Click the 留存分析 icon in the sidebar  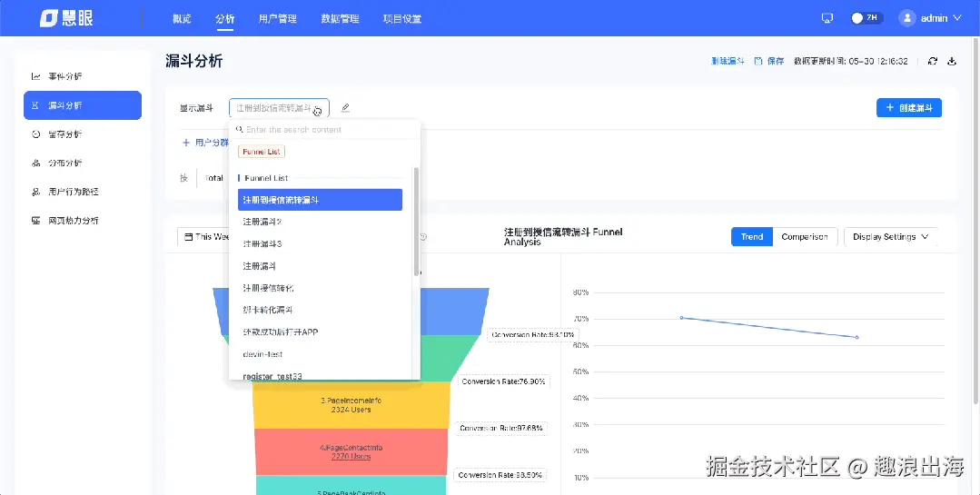(35, 134)
